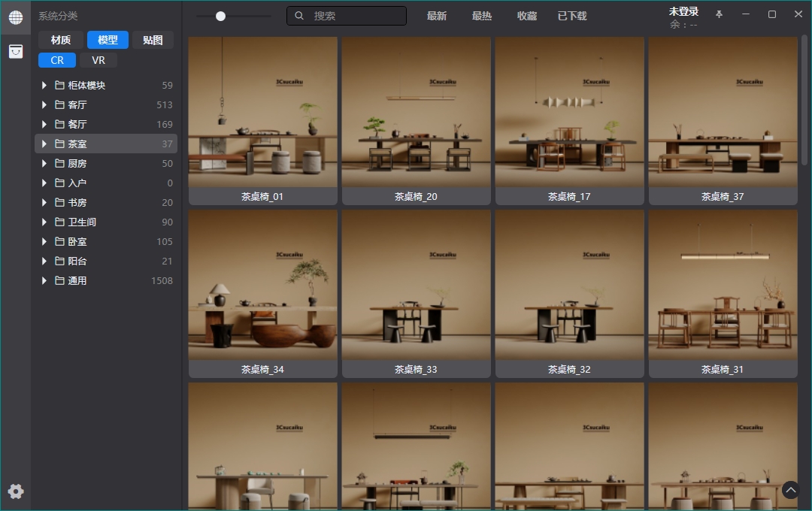Expand the 茶室 category
Viewport: 812px width, 511px height.
click(x=44, y=144)
